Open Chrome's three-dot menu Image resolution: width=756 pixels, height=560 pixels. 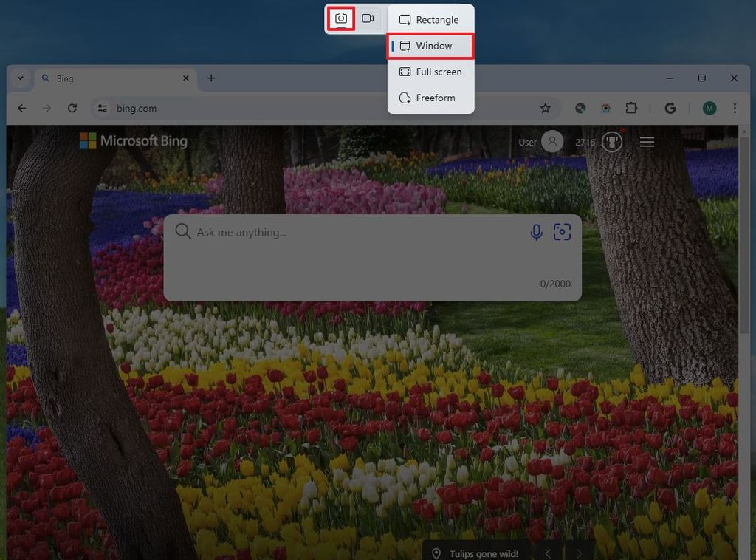pyautogui.click(x=735, y=108)
